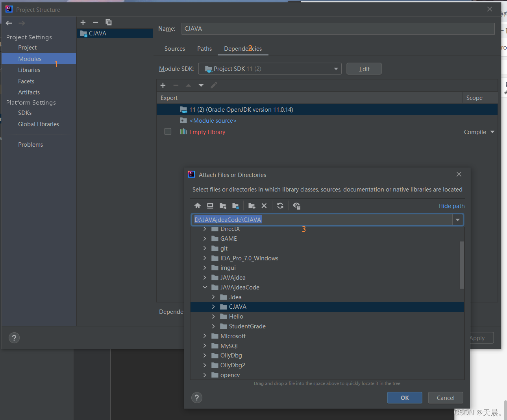
Task: Open Project settings in sidebar
Action: pyautogui.click(x=27, y=48)
